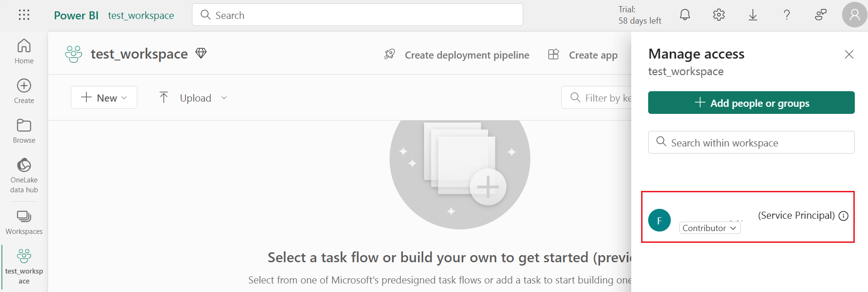Viewport: 868px width, 292px height.
Task: Open the Workspaces pane
Action: [x=24, y=223]
